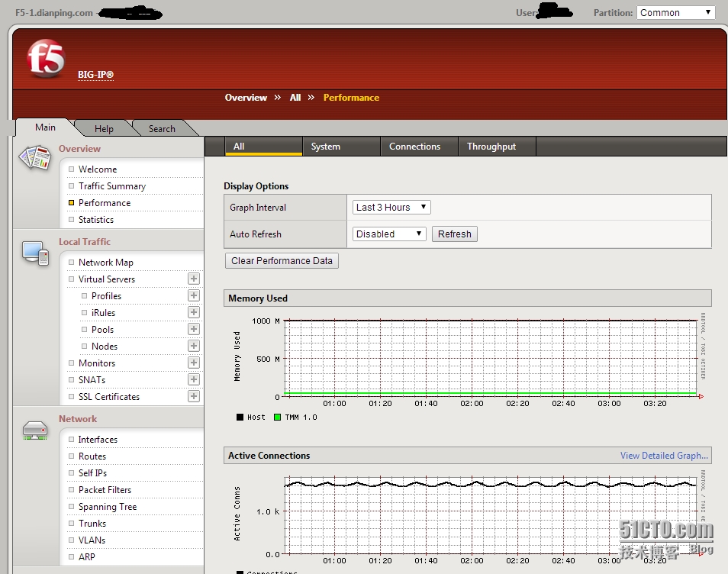
Task: Switch to the Connections tab
Action: pyautogui.click(x=419, y=147)
